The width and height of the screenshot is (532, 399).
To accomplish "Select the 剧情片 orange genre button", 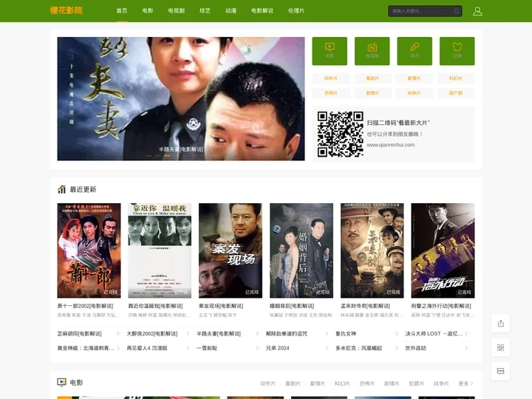I will pyautogui.click(x=372, y=93).
